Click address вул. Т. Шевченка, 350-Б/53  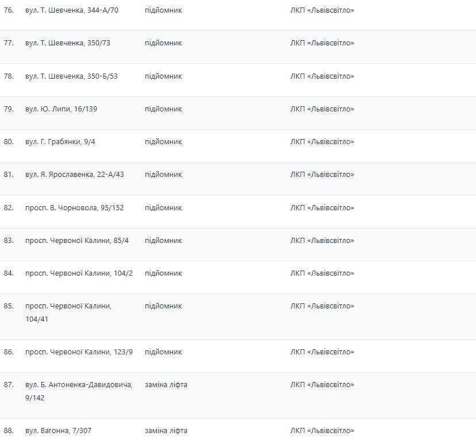(71, 76)
